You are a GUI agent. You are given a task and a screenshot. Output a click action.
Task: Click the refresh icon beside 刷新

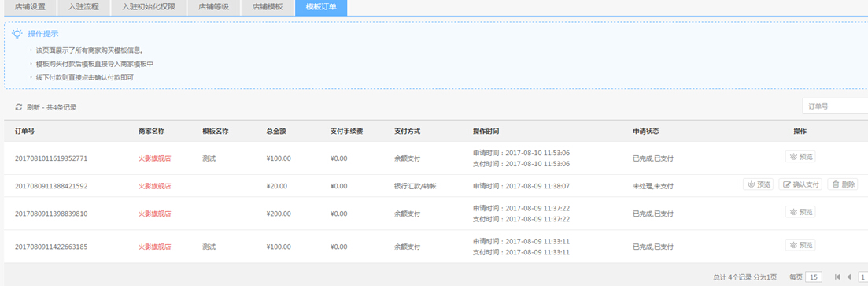18,107
